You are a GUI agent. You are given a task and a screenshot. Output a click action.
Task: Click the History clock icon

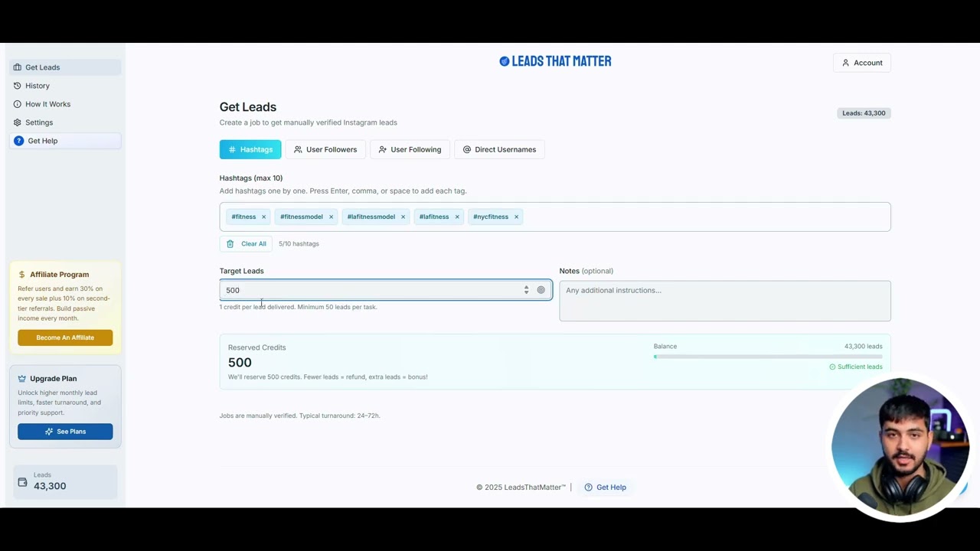[x=18, y=86]
